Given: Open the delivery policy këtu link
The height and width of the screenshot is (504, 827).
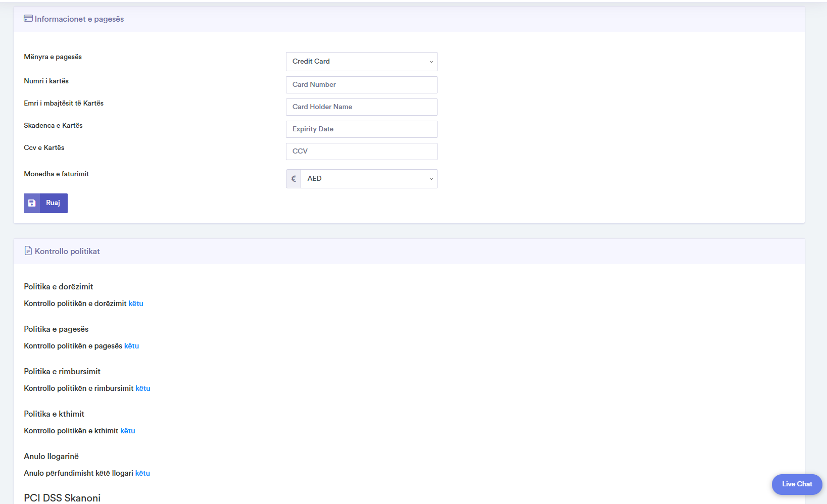Looking at the screenshot, I should click(136, 304).
